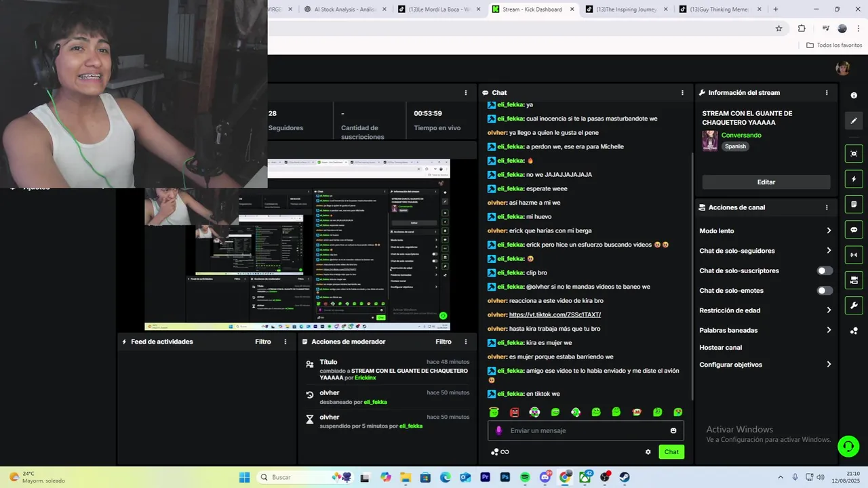Show hidden system tray icons
Image resolution: width=868 pixels, height=488 pixels.
point(780,477)
